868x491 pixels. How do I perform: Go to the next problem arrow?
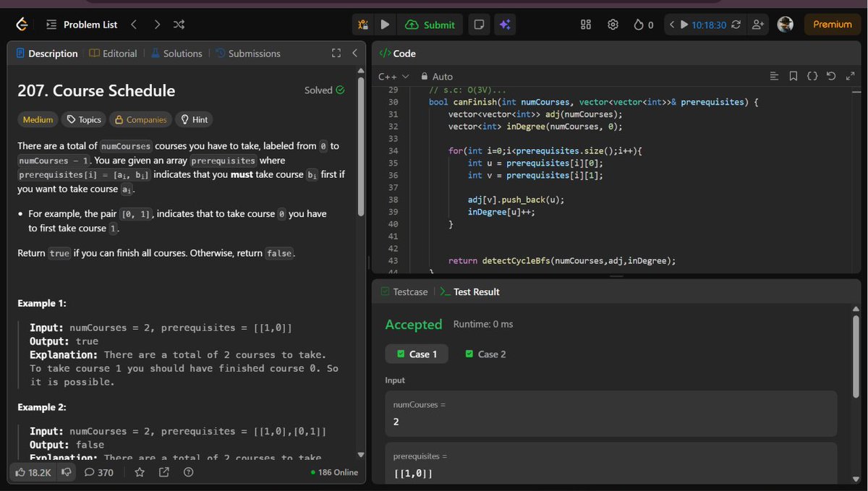(x=157, y=25)
